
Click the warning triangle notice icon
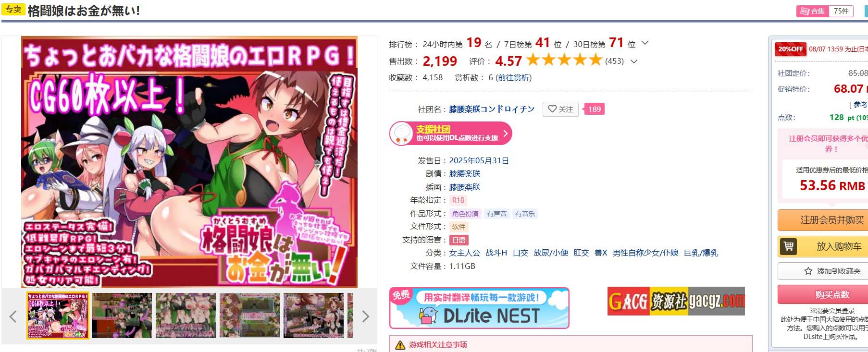pos(400,345)
